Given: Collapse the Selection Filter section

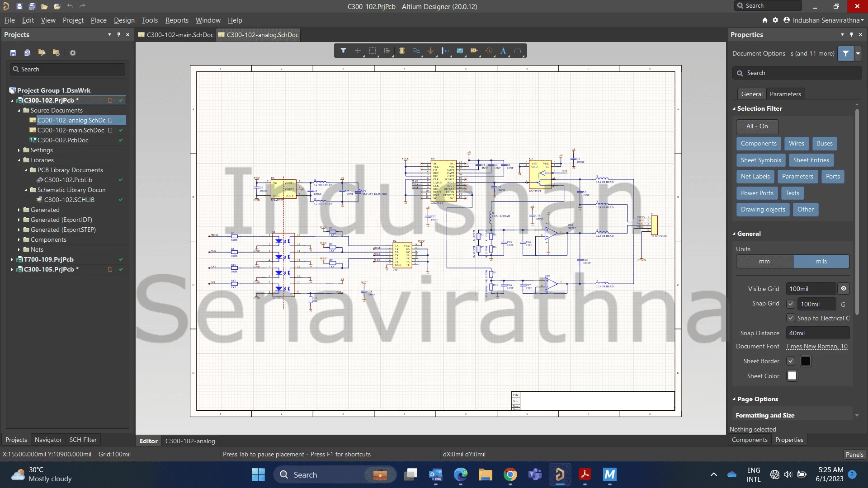Looking at the screenshot, I should [734, 109].
